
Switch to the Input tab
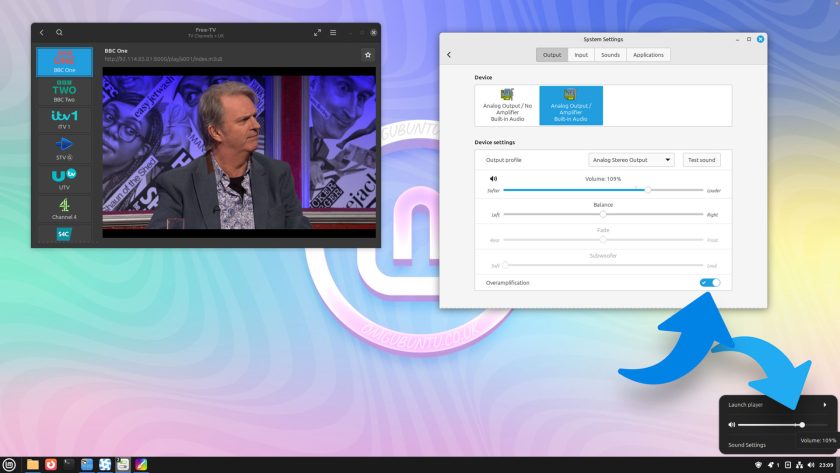coord(581,55)
